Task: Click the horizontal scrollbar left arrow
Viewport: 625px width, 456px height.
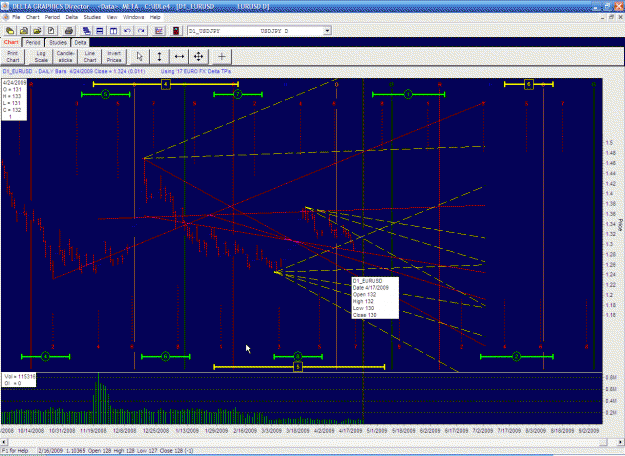Action: click(4, 442)
